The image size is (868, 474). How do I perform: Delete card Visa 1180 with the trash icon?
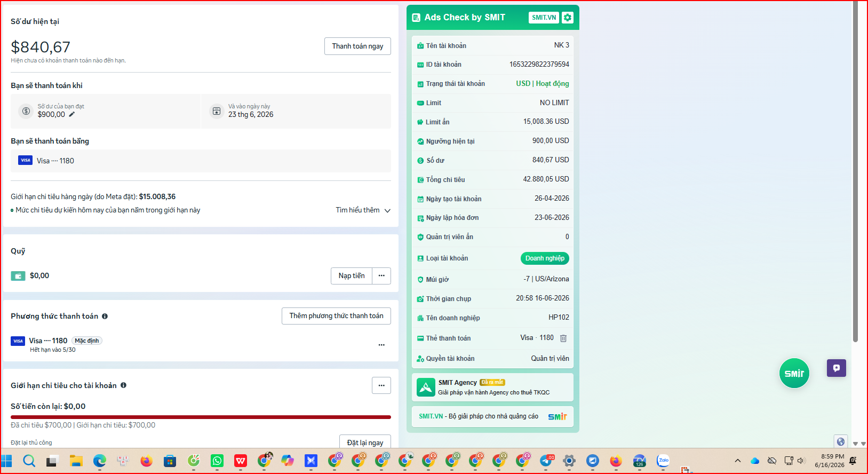point(563,338)
